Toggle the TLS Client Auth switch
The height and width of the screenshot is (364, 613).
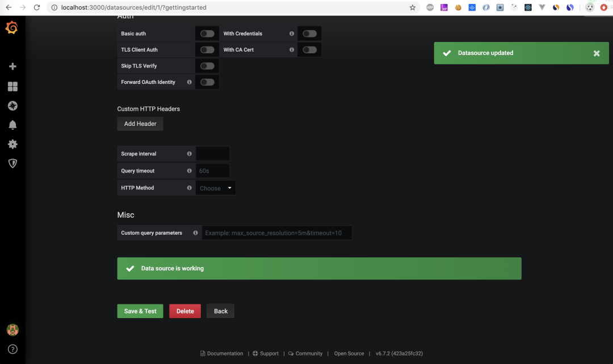click(x=207, y=49)
